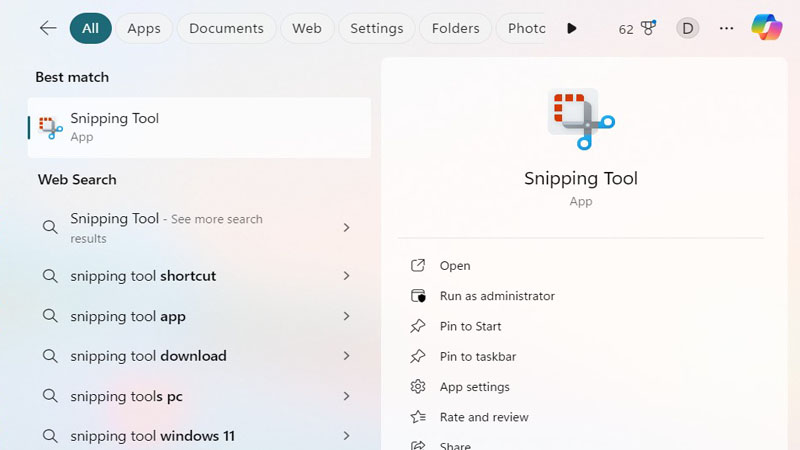The height and width of the screenshot is (450, 800).
Task: Expand 'Snipping Tool - See more search results' chevron
Action: click(x=346, y=227)
